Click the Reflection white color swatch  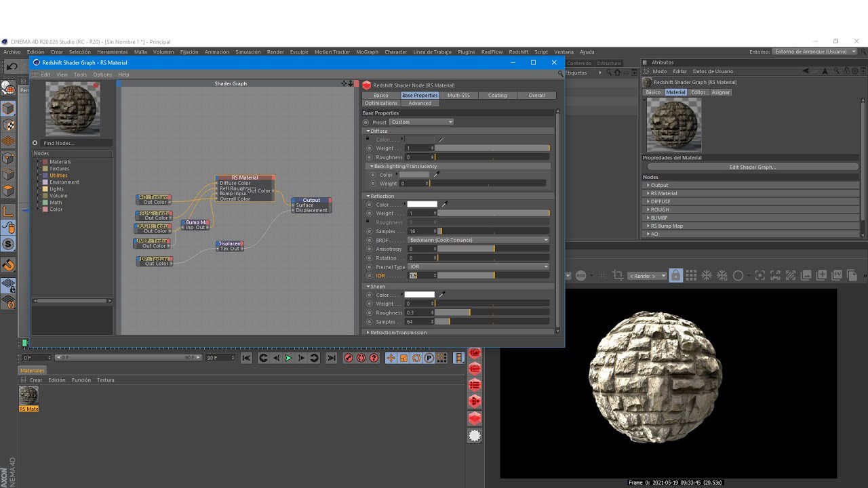(x=422, y=204)
